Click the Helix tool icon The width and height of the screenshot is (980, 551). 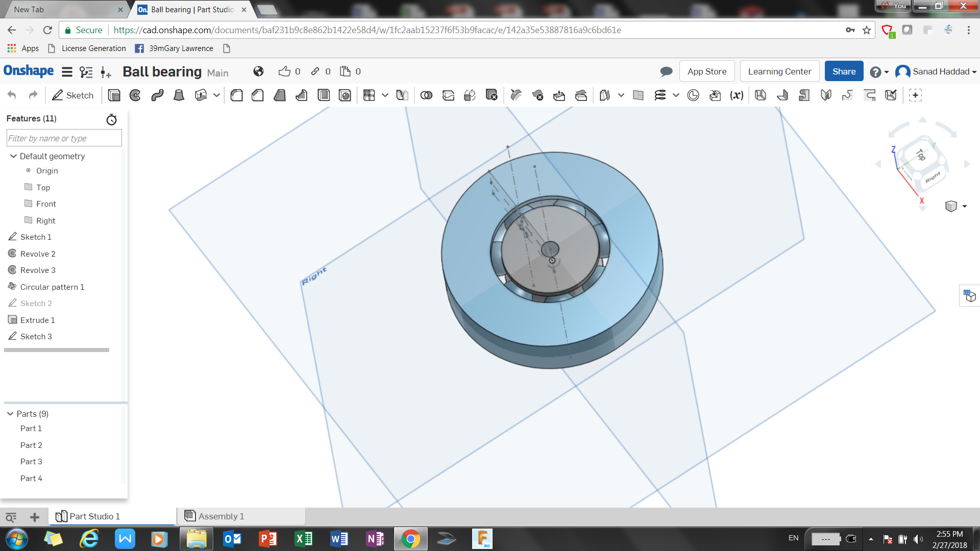pyautogui.click(x=660, y=95)
